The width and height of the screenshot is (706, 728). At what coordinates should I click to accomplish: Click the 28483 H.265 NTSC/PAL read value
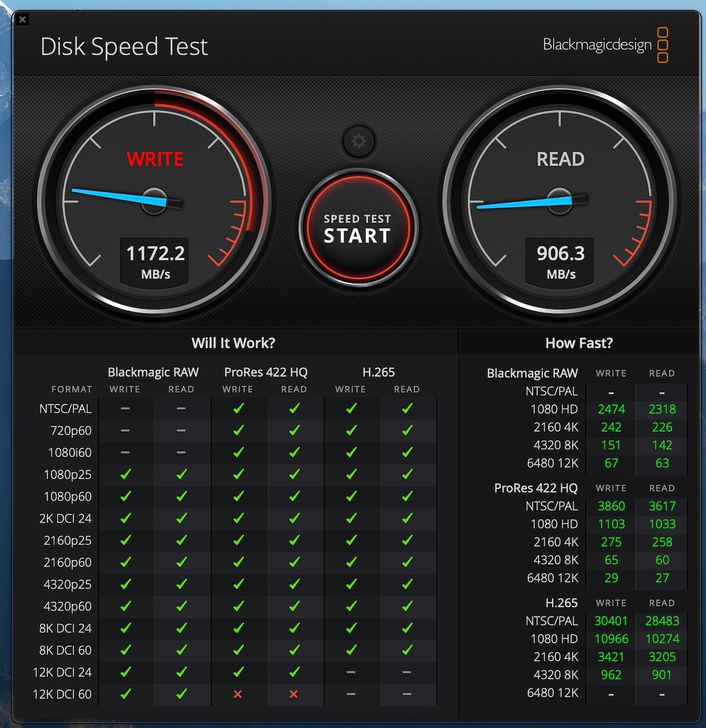coord(662,621)
